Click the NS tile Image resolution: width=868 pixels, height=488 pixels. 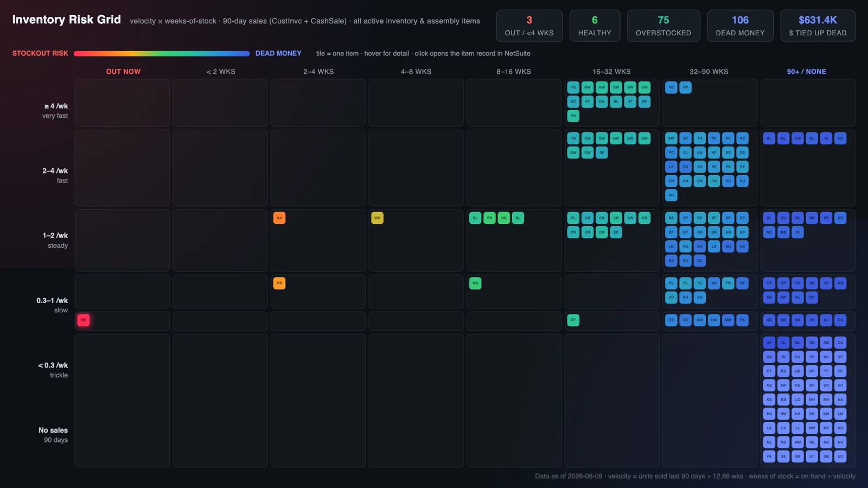coord(840,442)
